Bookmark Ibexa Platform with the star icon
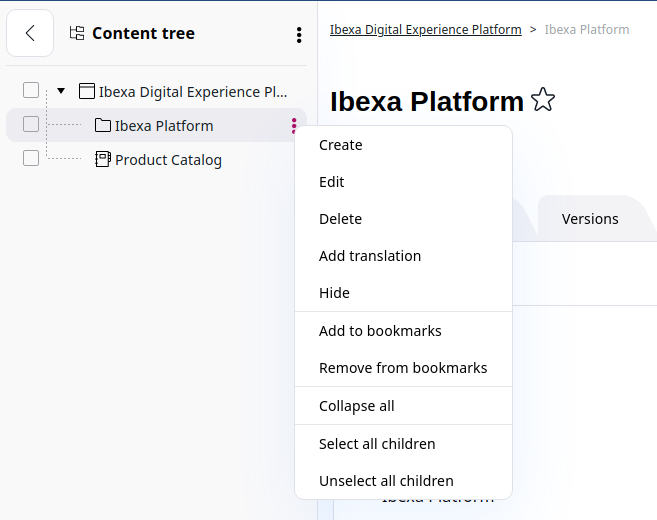This screenshot has height=520, width=657. tap(542, 100)
